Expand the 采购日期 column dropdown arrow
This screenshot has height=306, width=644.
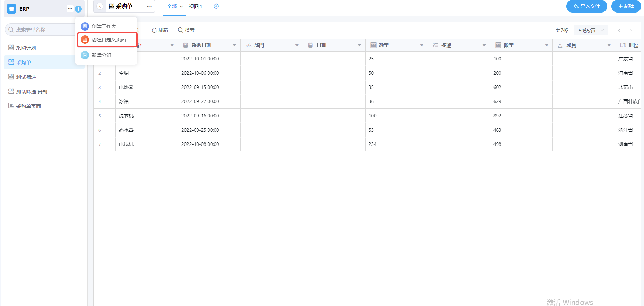point(234,45)
